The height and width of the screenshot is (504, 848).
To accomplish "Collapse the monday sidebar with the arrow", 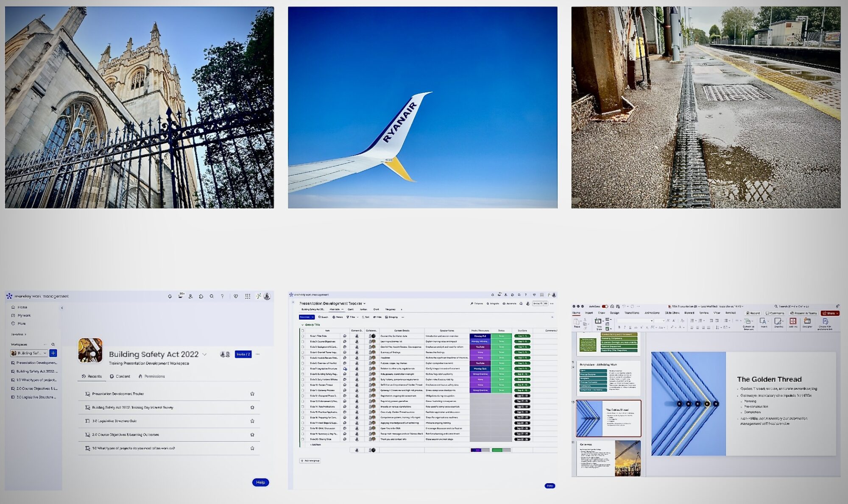I will point(62,308).
